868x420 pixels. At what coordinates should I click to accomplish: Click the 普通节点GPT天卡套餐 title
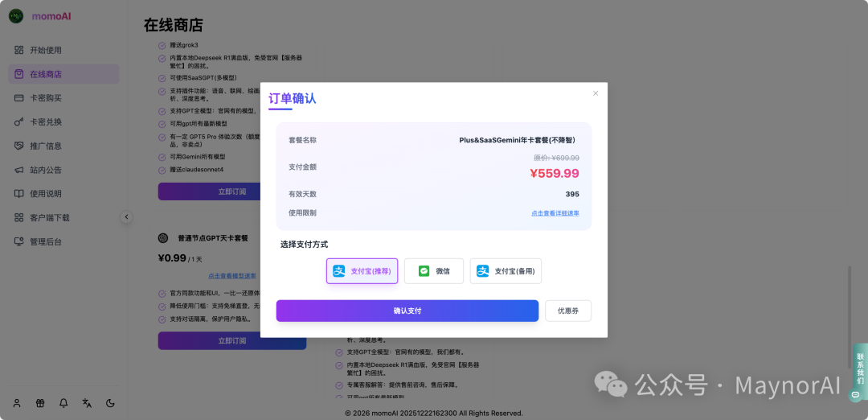tap(212, 238)
